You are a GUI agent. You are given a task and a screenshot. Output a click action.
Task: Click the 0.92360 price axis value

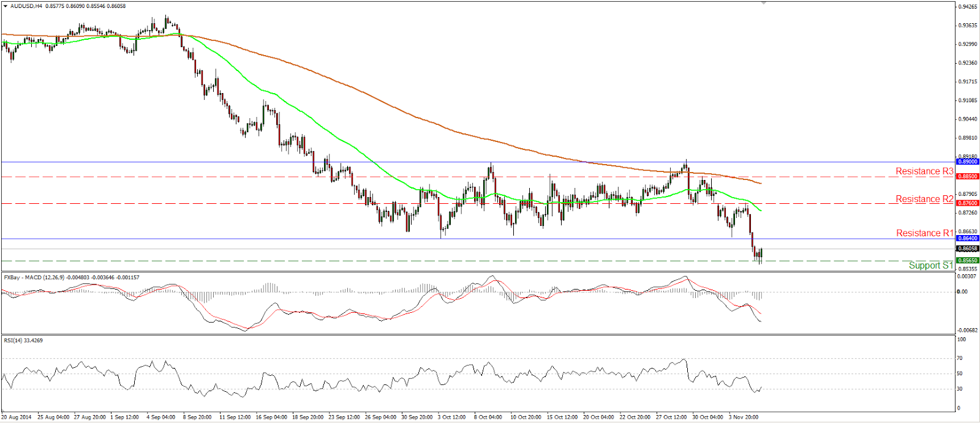(x=967, y=63)
